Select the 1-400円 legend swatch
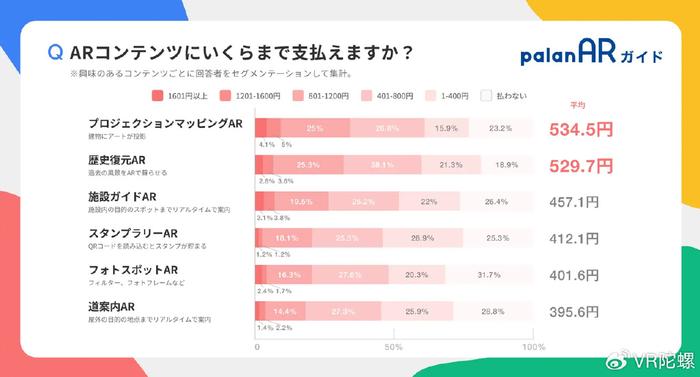Image resolution: width=700 pixels, height=377 pixels. 431,96
